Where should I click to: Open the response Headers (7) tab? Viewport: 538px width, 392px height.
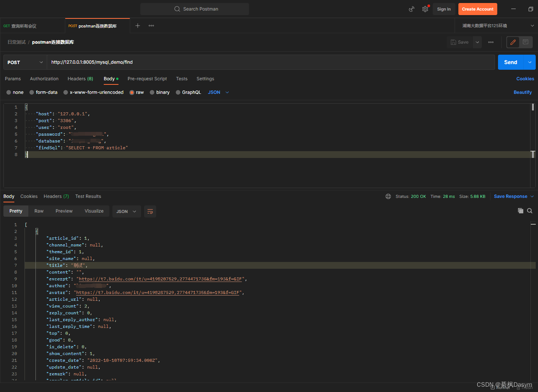click(x=56, y=196)
